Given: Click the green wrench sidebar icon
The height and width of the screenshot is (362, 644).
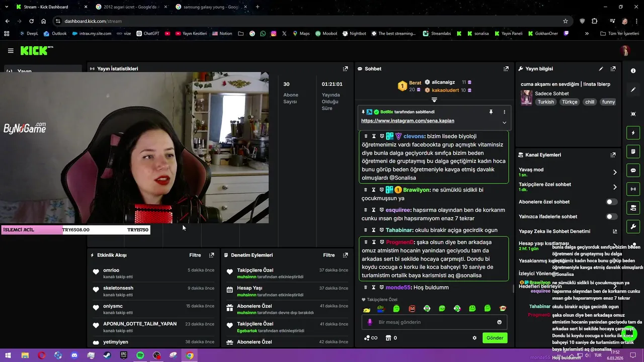Looking at the screenshot, I should pos(633,226).
